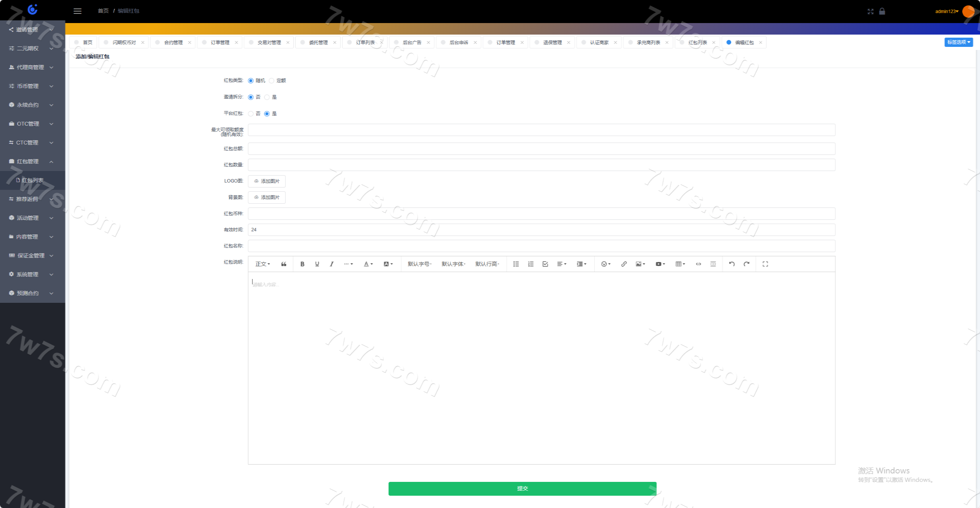
Task: Open the 默认字号 font size dropdown
Action: point(419,264)
